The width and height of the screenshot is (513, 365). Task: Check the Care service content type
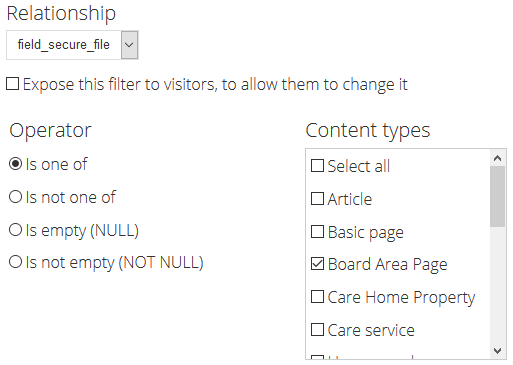[x=317, y=329]
